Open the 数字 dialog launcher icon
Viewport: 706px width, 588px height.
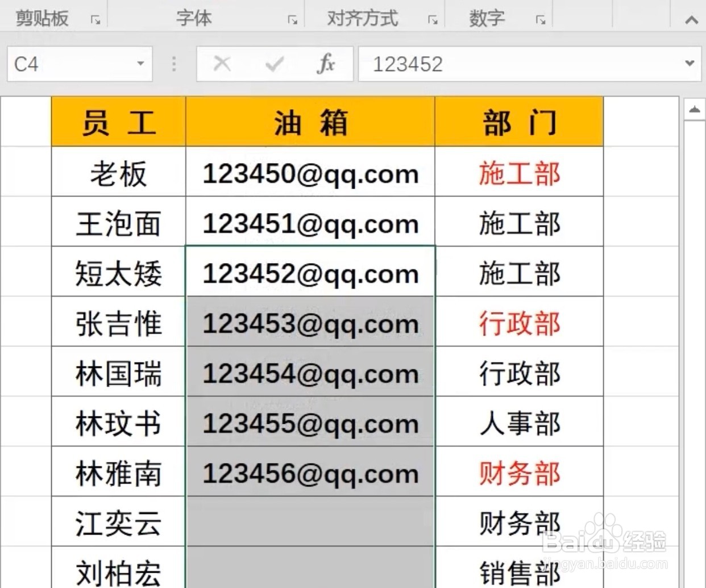click(539, 18)
